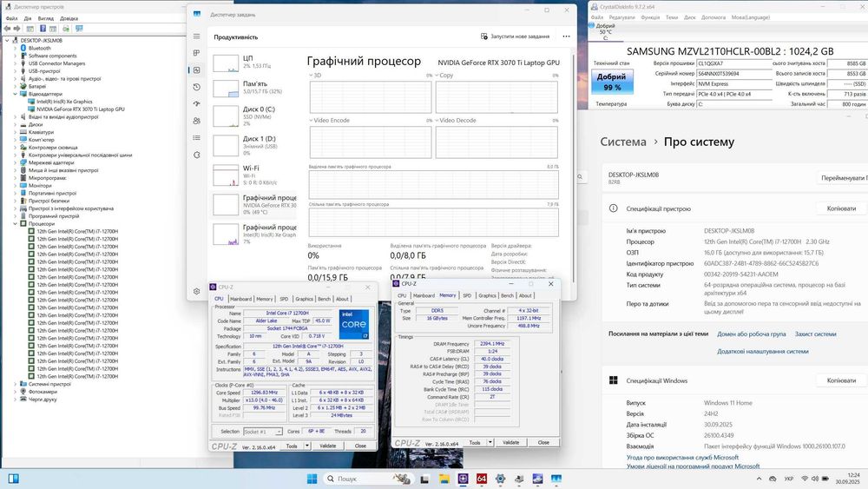Open Windows Start button on taskbar
The width and height of the screenshot is (868, 489).
(x=312, y=479)
